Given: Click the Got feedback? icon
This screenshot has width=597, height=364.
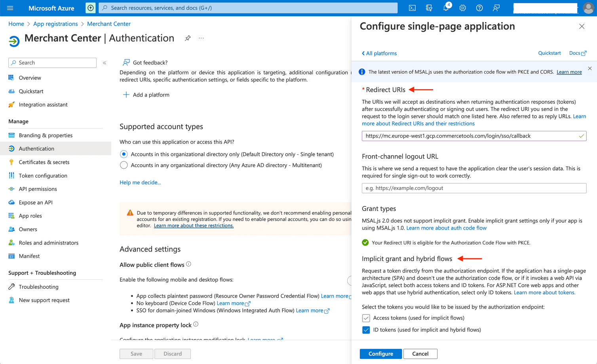Looking at the screenshot, I should 126,63.
